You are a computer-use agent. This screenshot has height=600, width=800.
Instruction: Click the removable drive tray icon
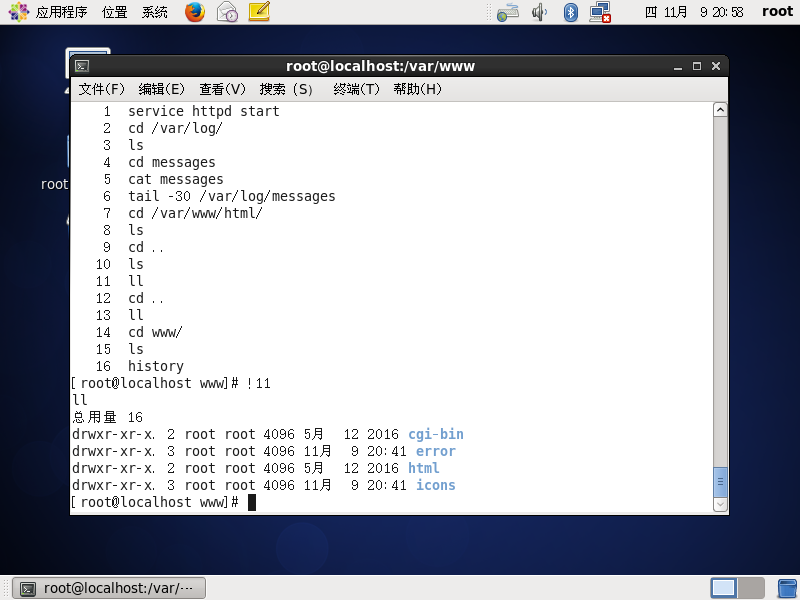coord(508,12)
